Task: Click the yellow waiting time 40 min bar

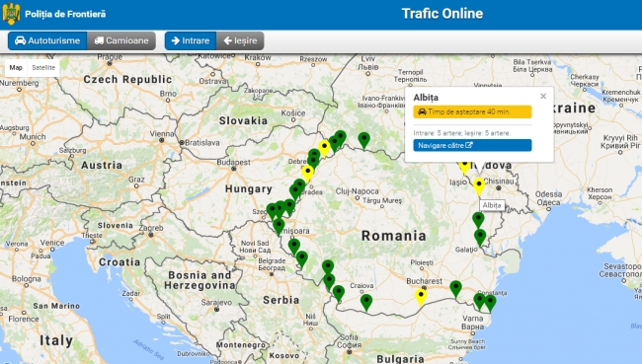Action: [472, 111]
